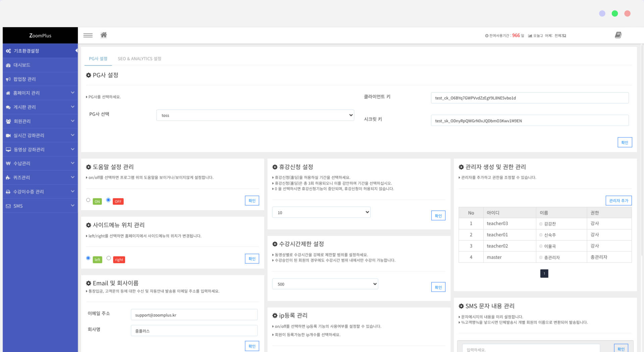Screen dimensions: 644x352
Task: Click the 수강이수증 관리 printer icon
Action: point(8,192)
